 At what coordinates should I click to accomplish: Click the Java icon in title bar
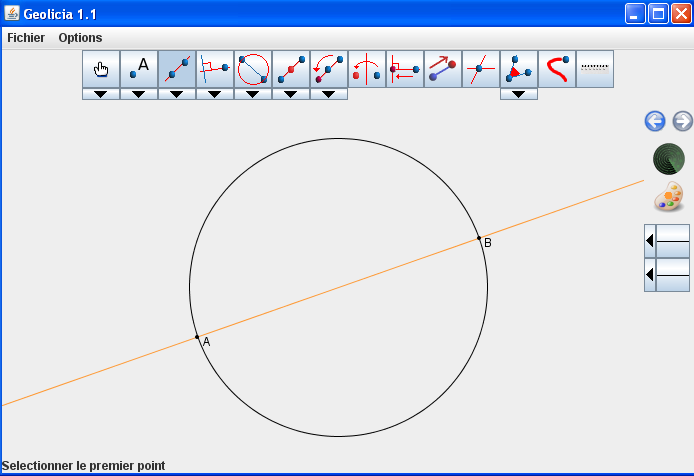pos(12,13)
